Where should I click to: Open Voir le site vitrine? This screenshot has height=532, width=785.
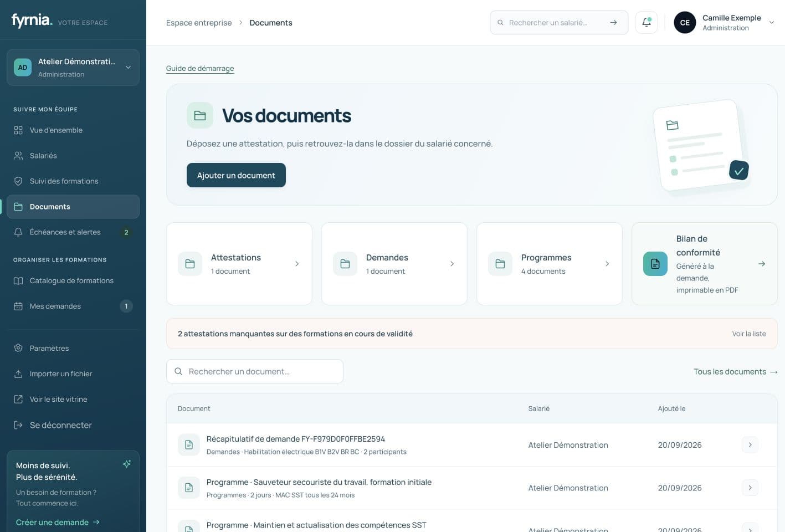coord(73,400)
